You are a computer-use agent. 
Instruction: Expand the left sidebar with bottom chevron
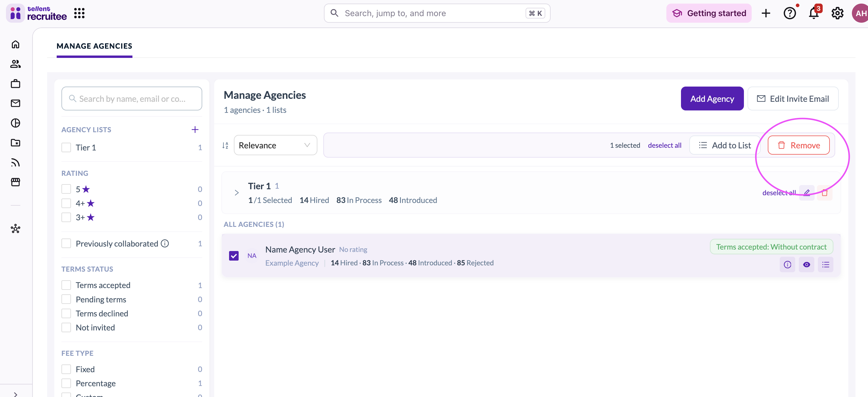[16, 394]
